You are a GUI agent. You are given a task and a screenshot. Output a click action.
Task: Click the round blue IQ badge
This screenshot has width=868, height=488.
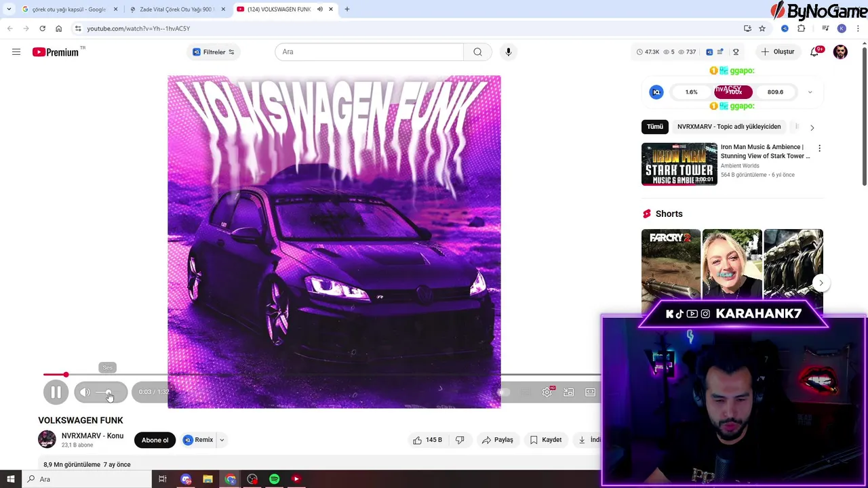(x=656, y=92)
